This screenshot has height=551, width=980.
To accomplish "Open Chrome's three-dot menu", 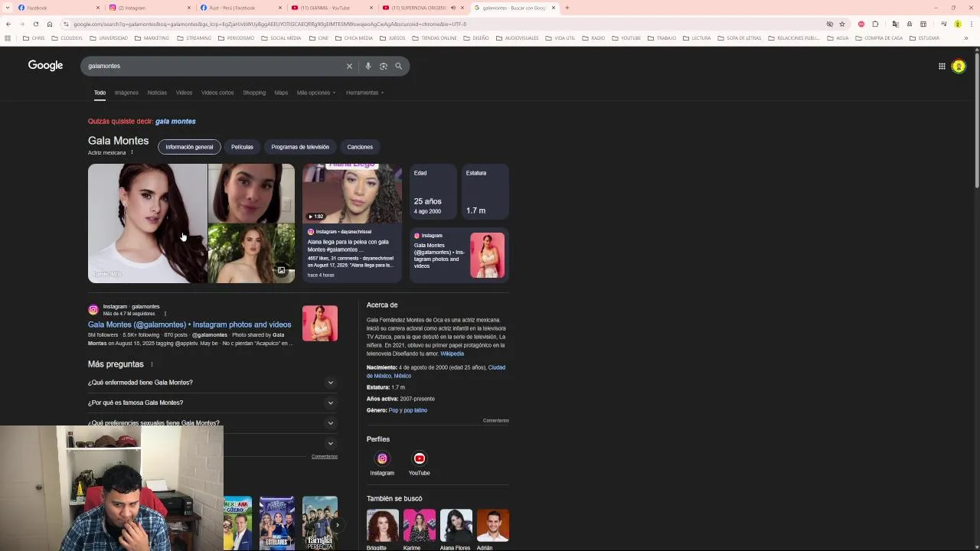I will point(970,24).
